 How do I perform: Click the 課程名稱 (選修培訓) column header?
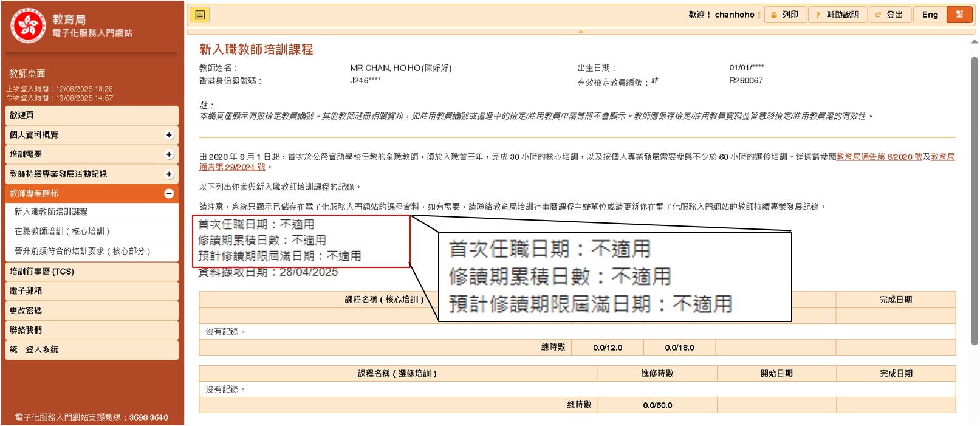(x=397, y=374)
